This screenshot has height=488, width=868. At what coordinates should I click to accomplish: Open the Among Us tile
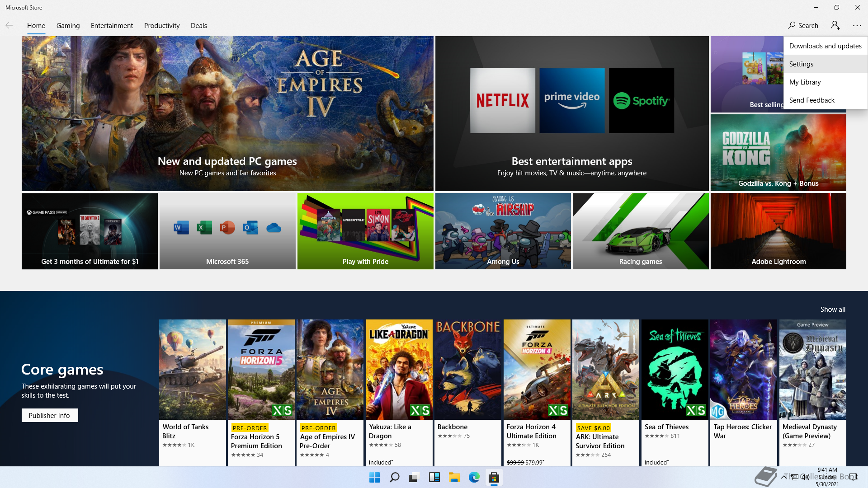(x=503, y=231)
